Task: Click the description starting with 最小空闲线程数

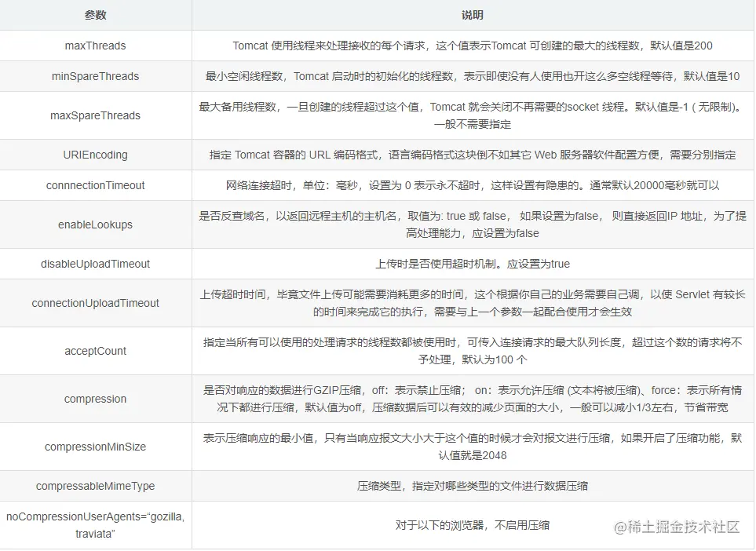Action: click(x=473, y=76)
